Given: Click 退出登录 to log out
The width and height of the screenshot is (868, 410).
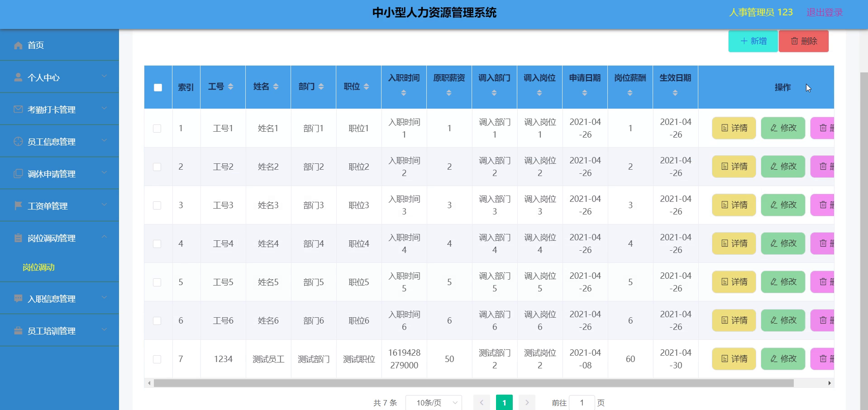Looking at the screenshot, I should pyautogui.click(x=825, y=13).
